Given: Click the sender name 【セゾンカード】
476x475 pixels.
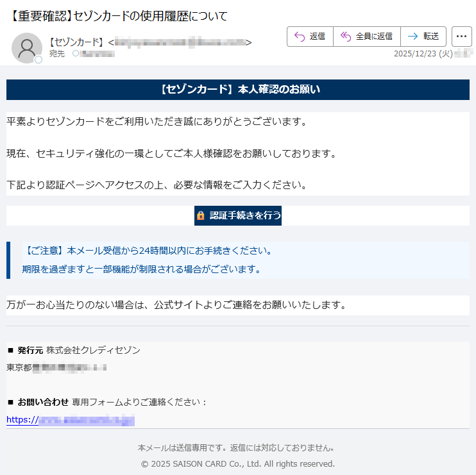Looking at the screenshot, I should pos(77,42).
